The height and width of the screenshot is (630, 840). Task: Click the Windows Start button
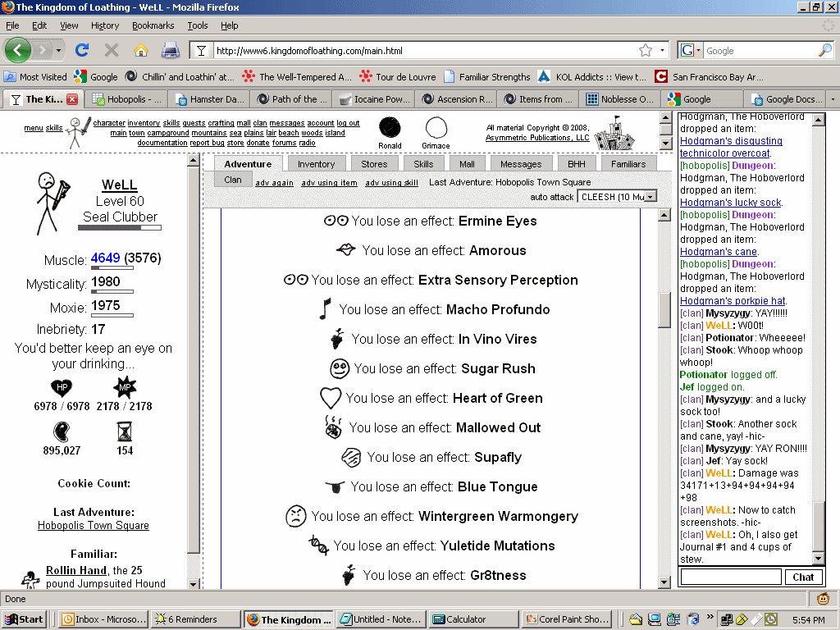click(24, 619)
